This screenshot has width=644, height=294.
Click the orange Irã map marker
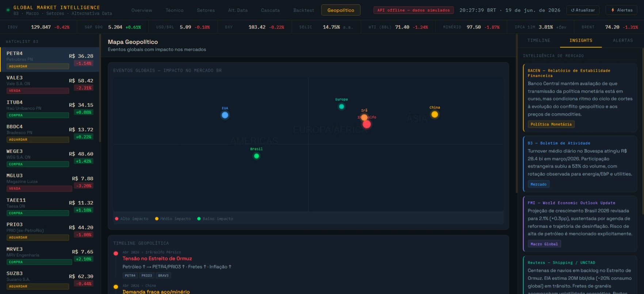point(364,118)
